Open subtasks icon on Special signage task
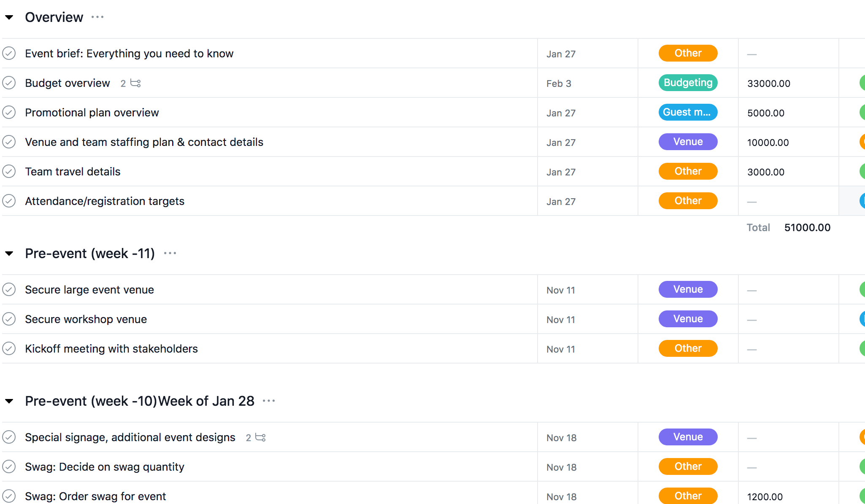 pos(261,437)
